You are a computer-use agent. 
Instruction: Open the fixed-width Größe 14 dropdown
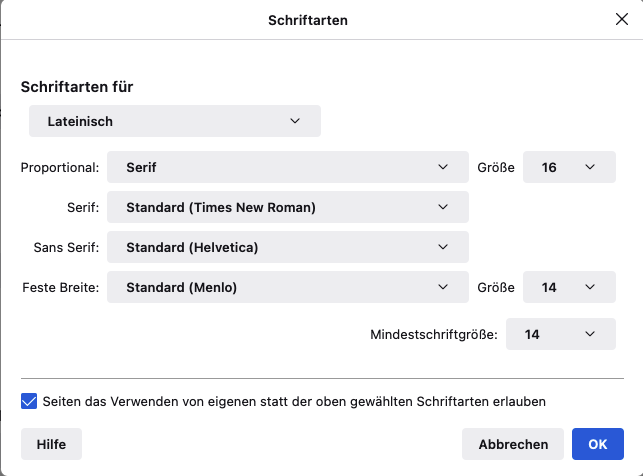coord(569,287)
